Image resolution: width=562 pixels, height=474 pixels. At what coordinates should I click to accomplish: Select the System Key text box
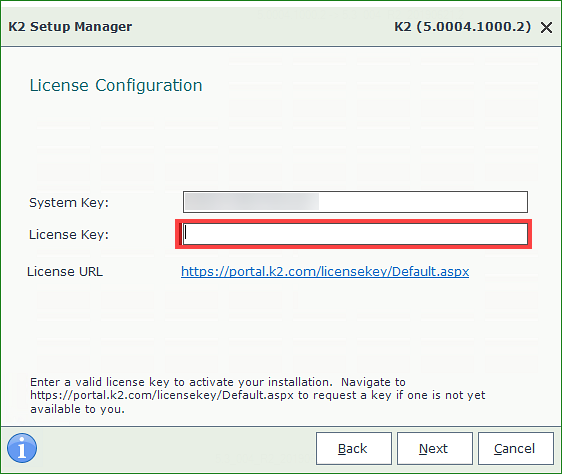[x=355, y=202]
